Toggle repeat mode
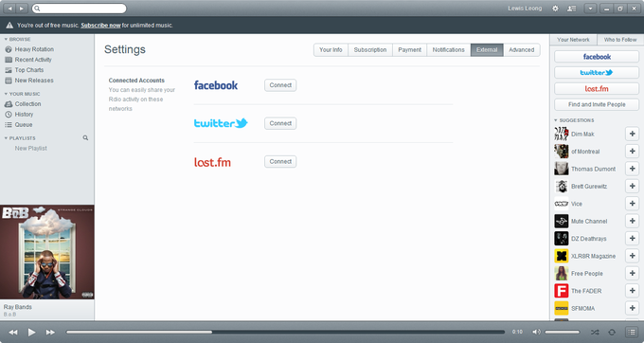The image size is (644, 343). (x=612, y=332)
